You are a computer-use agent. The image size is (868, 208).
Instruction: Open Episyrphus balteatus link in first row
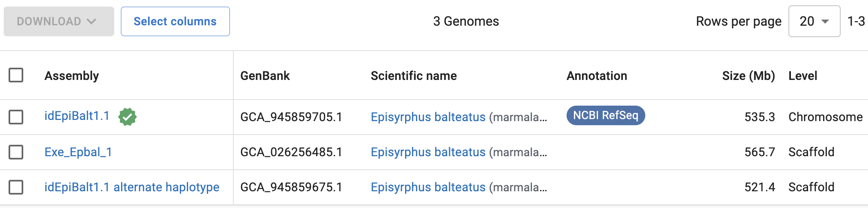point(428,117)
